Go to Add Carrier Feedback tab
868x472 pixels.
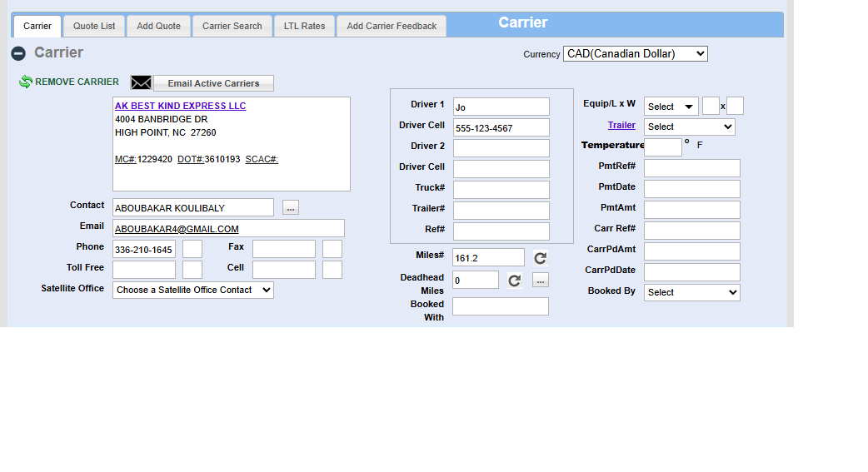[x=391, y=26]
